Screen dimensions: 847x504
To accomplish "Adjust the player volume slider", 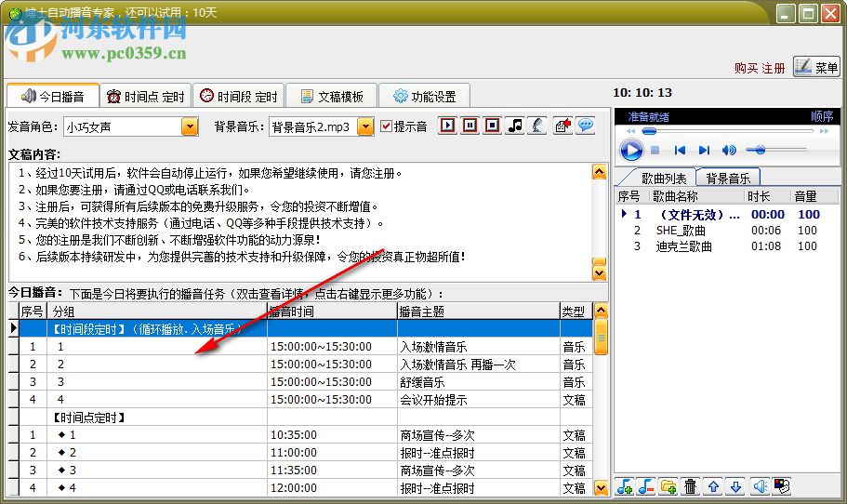I will [775, 150].
